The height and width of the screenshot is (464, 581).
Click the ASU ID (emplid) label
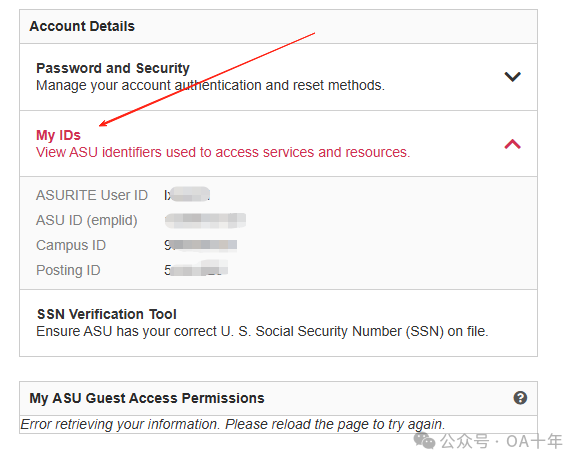click(x=87, y=220)
